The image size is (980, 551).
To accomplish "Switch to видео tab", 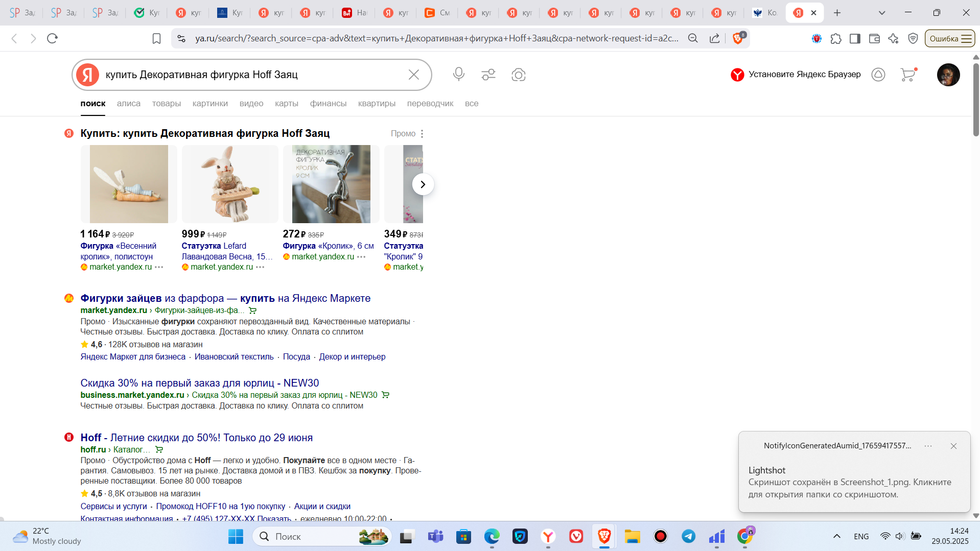I will (x=251, y=103).
